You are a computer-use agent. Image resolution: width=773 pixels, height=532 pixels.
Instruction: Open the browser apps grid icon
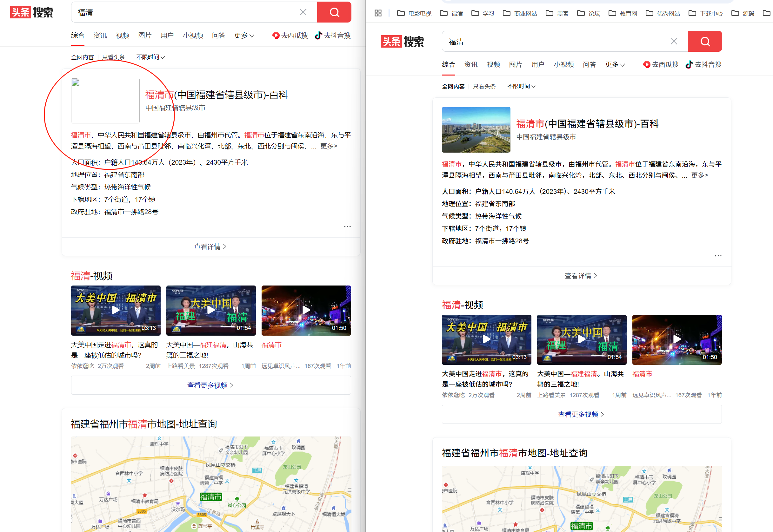[x=378, y=13]
